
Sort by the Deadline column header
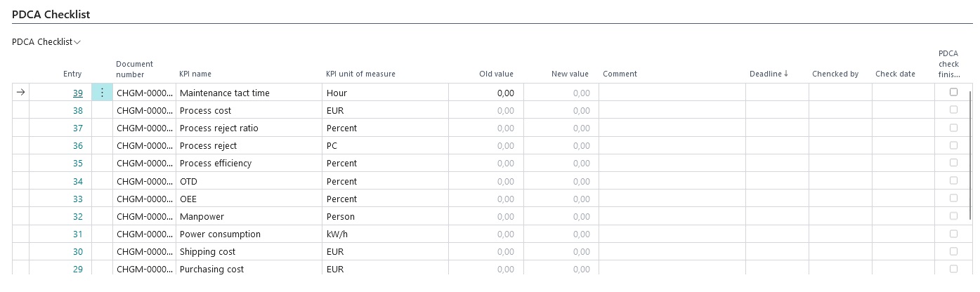pos(769,74)
